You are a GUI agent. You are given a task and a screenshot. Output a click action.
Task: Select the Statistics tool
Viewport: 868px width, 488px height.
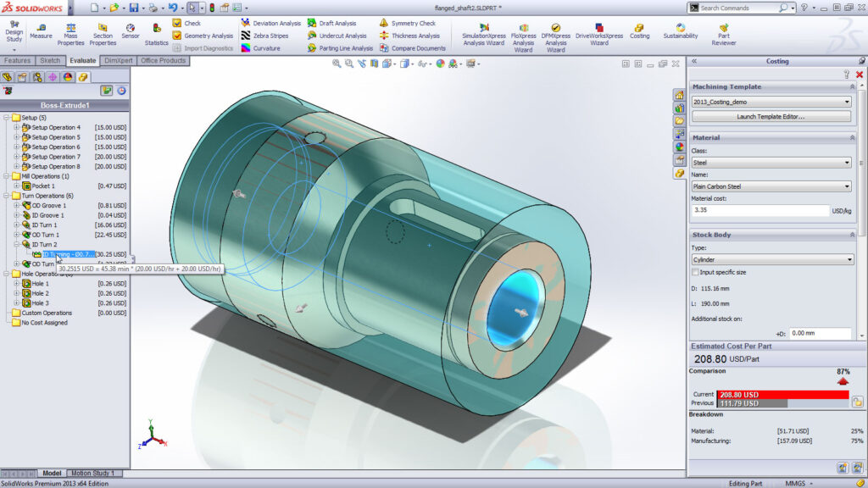pos(158,36)
